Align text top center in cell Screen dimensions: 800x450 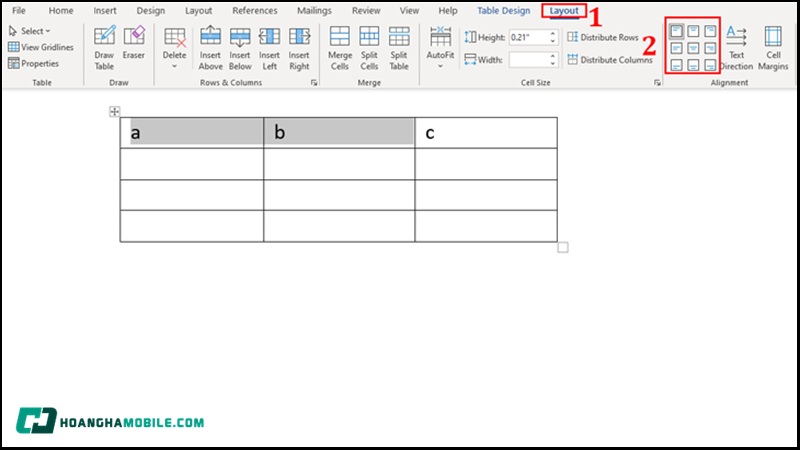pos(693,32)
